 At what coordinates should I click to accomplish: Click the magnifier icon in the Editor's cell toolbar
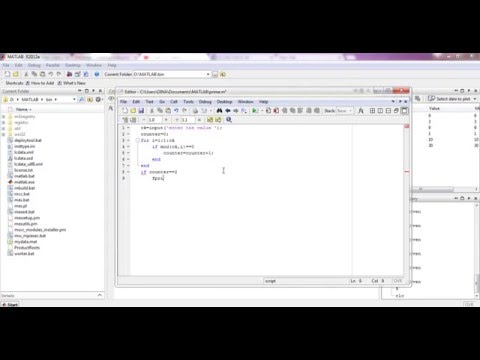pos(229,120)
